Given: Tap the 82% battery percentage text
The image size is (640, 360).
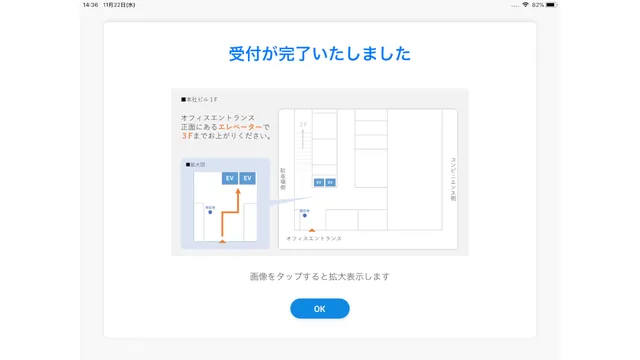Looking at the screenshot, I should (x=538, y=5).
